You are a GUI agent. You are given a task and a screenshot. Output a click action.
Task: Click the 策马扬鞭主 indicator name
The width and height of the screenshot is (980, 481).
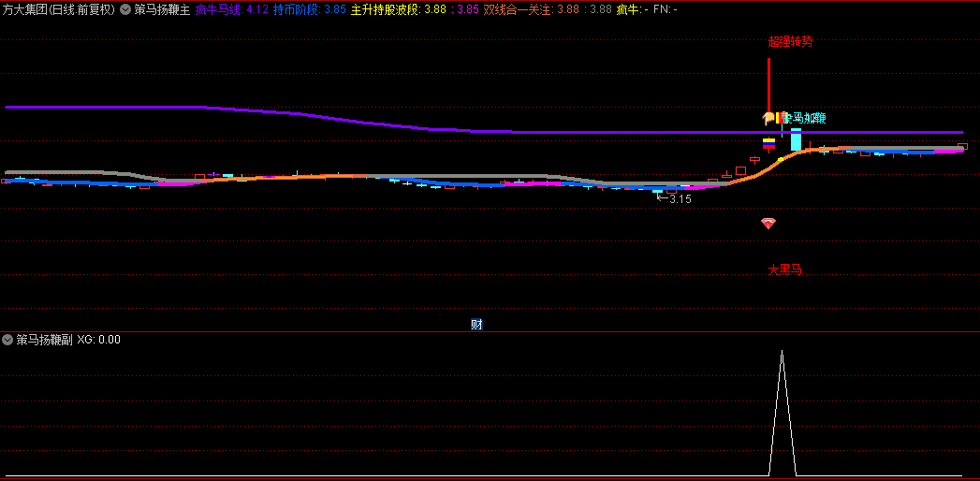point(162,9)
